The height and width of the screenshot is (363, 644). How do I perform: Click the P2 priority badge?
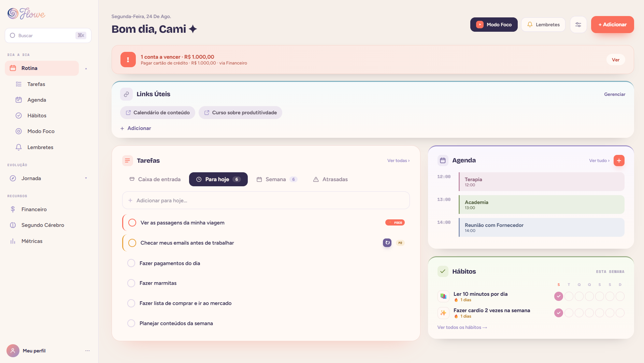[400, 243]
